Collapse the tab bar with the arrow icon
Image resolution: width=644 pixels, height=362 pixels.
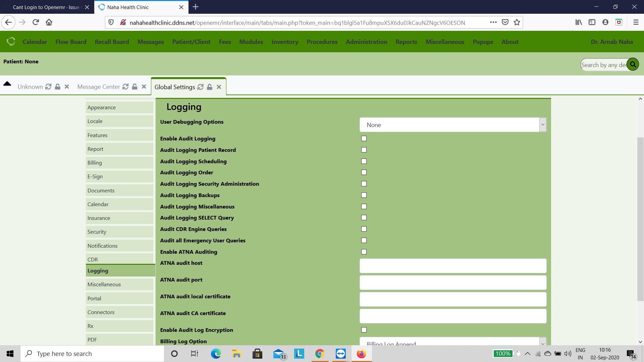pyautogui.click(x=7, y=84)
